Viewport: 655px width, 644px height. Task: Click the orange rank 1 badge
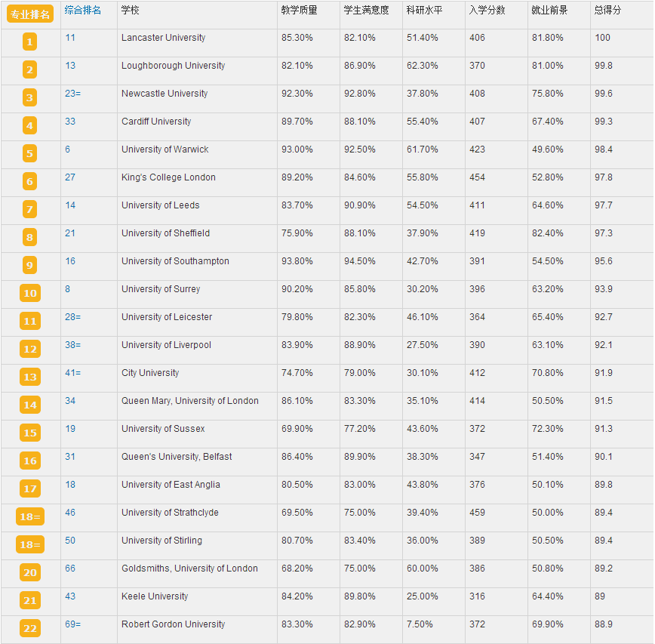tap(29, 42)
